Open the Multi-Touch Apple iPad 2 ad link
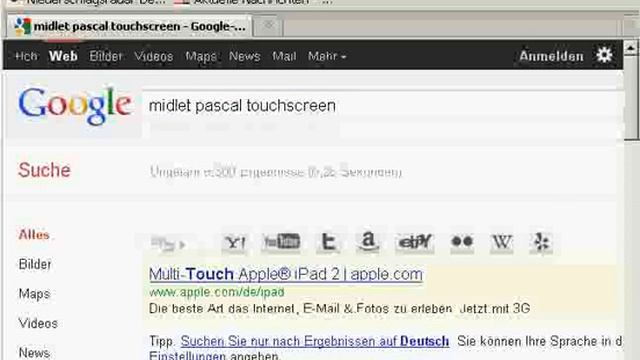Image resolution: width=640 pixels, height=360 pixels. coord(286,274)
